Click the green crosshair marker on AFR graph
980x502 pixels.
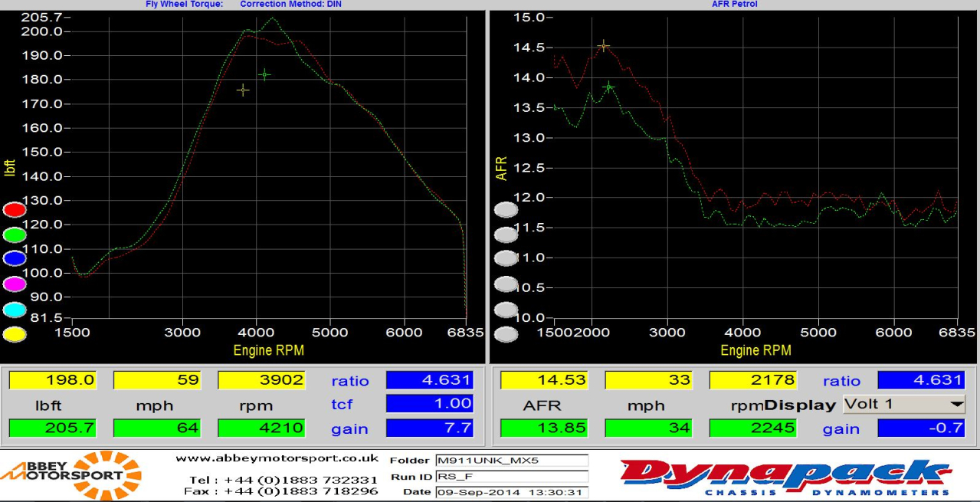coord(608,87)
